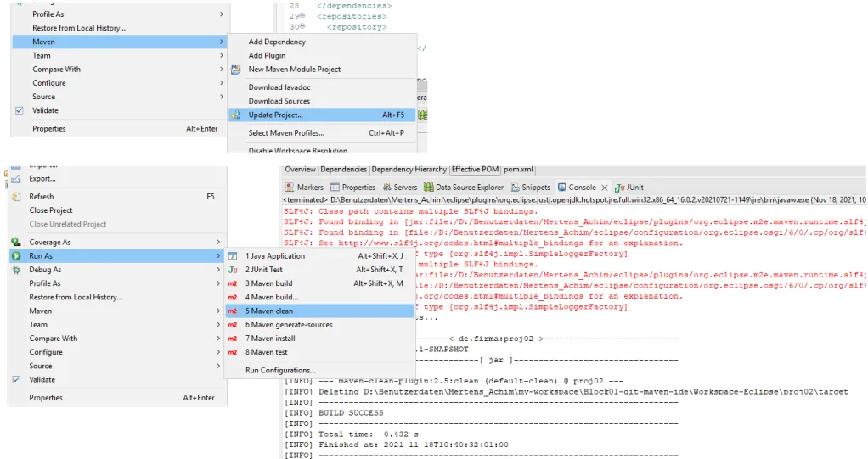This screenshot has height=459, width=868.
Task: Click the Deleting target directory console line
Action: (566, 391)
